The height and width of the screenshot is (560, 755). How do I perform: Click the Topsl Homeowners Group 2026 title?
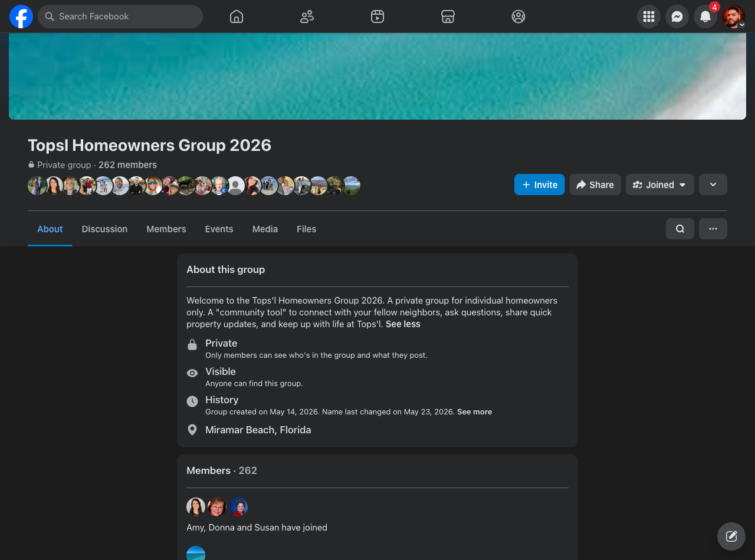click(x=149, y=145)
